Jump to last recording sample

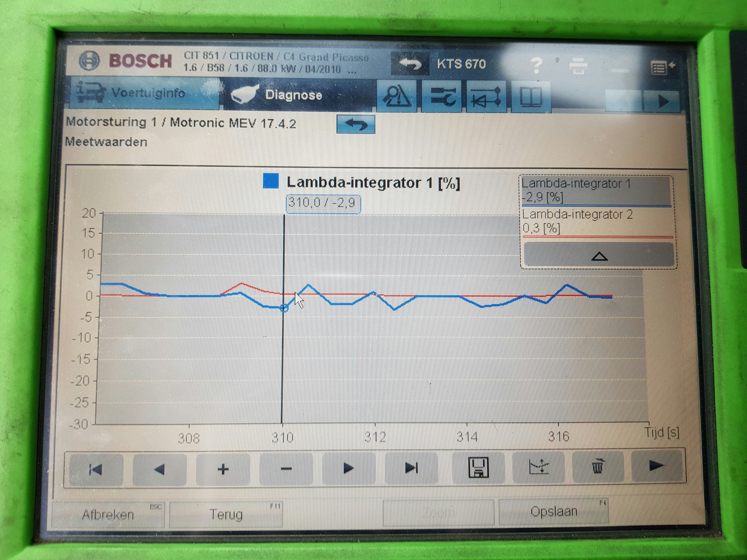(x=411, y=468)
